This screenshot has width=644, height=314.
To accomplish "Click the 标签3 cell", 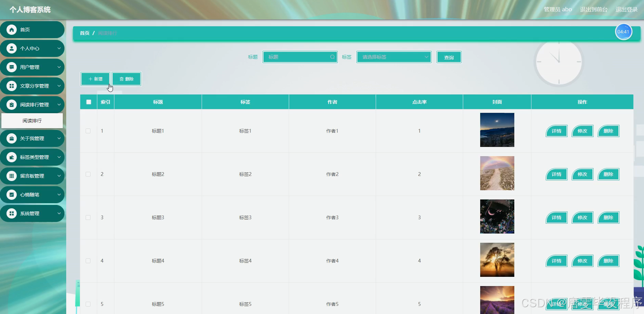I will pyautogui.click(x=245, y=218).
